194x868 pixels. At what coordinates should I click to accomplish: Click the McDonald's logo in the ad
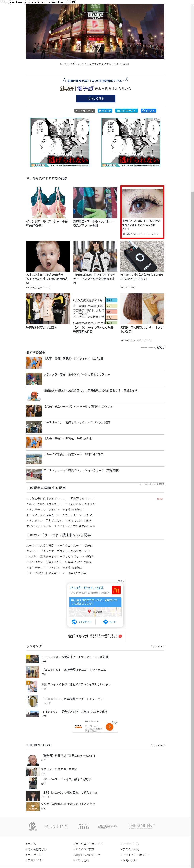116,590
